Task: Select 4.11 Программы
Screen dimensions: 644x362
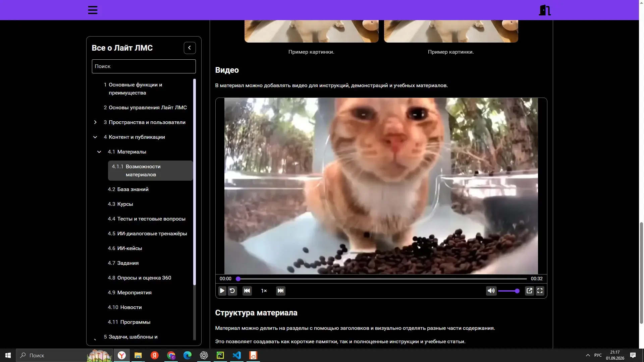Action: [x=129, y=322]
